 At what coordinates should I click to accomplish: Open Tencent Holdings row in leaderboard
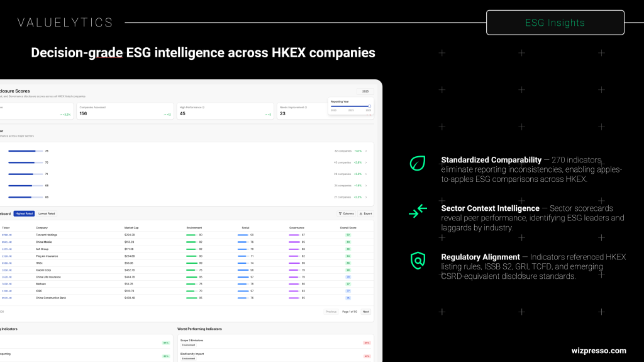(x=48, y=235)
